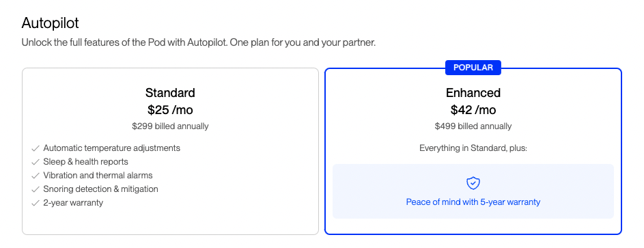The width and height of the screenshot is (644, 248).
Task: Click Peace of mind with 5-year warranty
Action: (x=473, y=202)
